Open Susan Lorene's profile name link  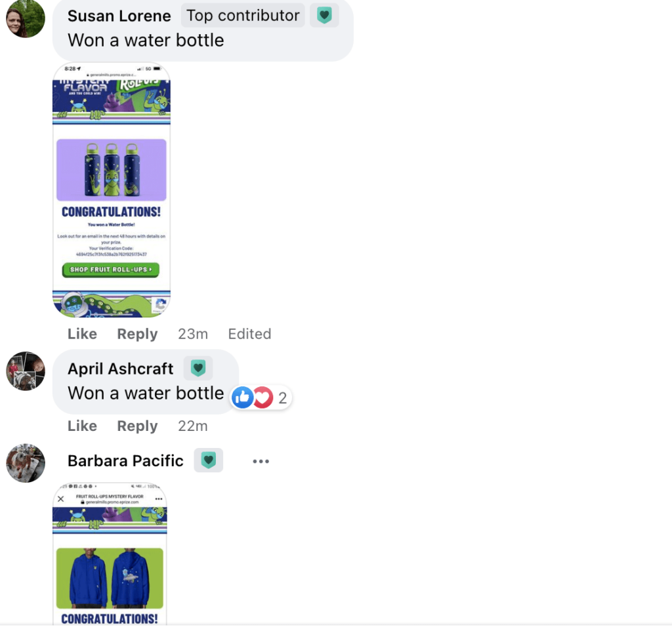pyautogui.click(x=119, y=16)
